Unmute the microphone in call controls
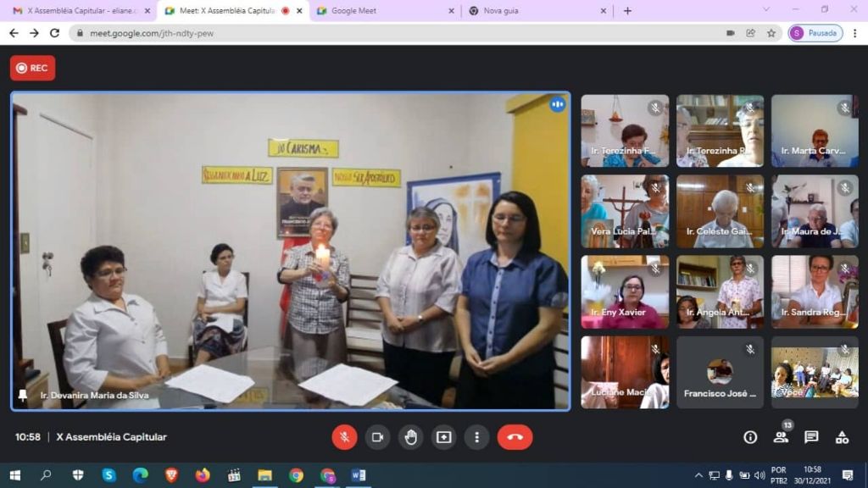Screen dimensions: 868x488 (344, 437)
